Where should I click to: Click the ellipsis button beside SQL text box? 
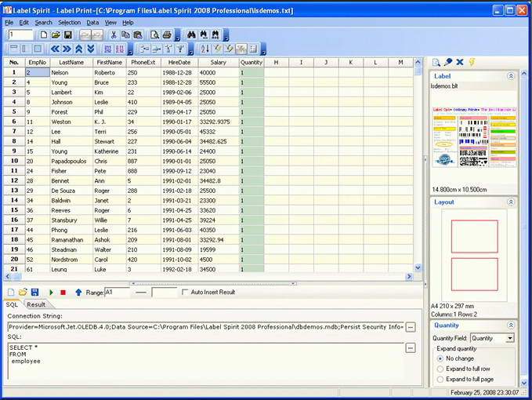(411, 348)
